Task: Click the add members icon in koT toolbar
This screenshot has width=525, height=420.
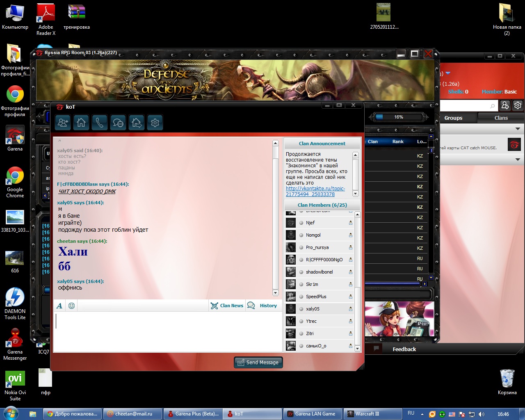Action: click(63, 122)
